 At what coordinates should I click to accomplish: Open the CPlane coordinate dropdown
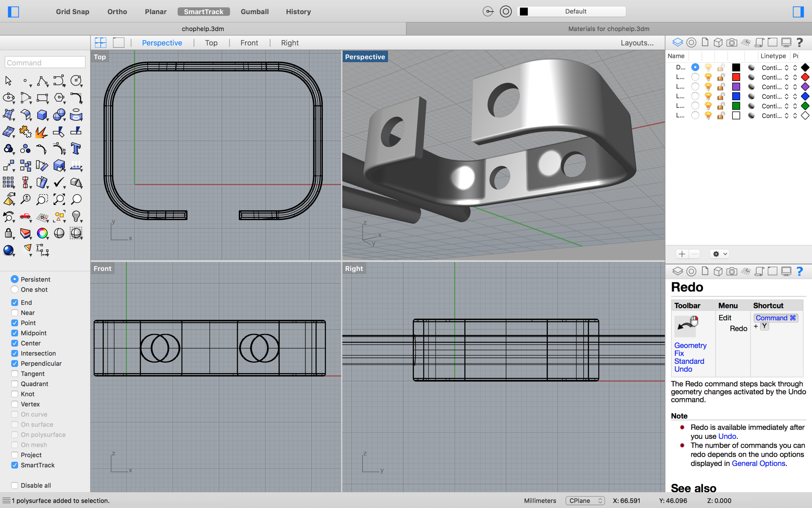point(585,501)
